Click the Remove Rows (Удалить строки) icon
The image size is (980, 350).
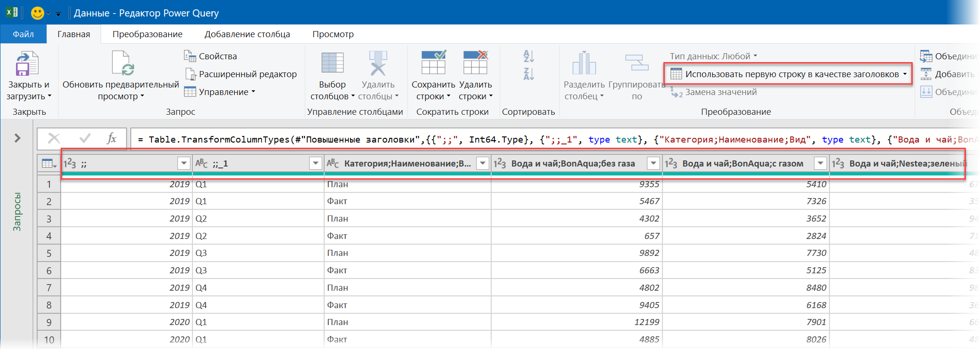click(475, 63)
